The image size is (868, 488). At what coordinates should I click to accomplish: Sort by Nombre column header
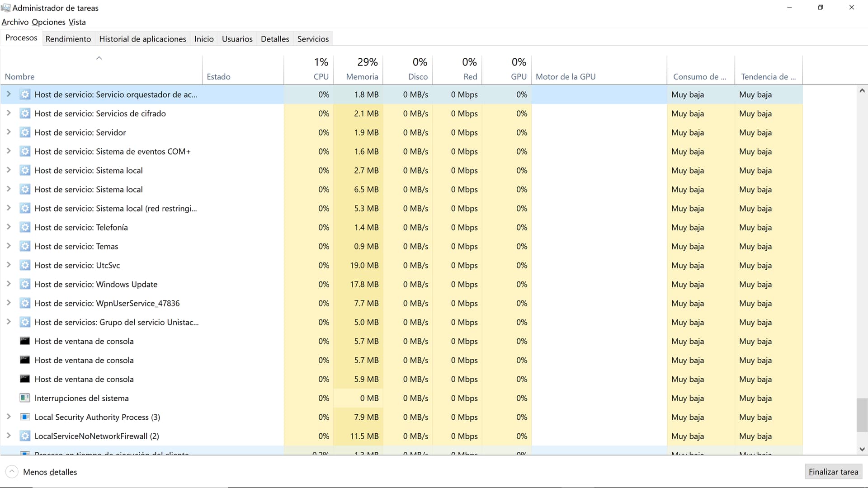click(101, 70)
